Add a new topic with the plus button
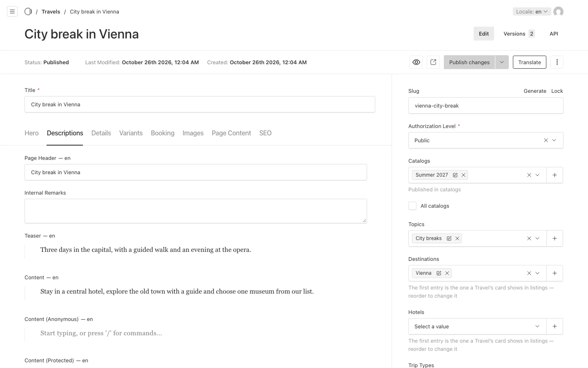588x368 pixels. (555, 238)
